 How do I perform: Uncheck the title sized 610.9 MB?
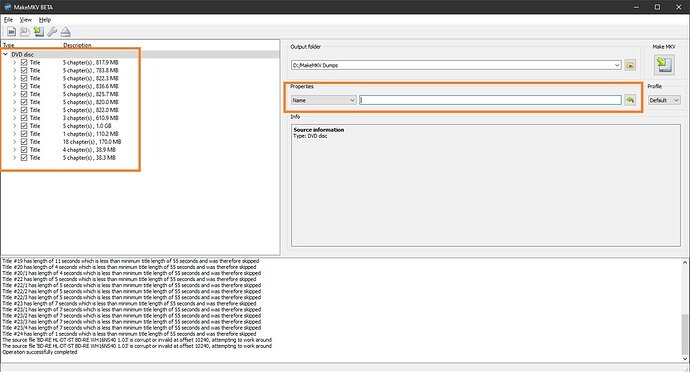(x=24, y=118)
